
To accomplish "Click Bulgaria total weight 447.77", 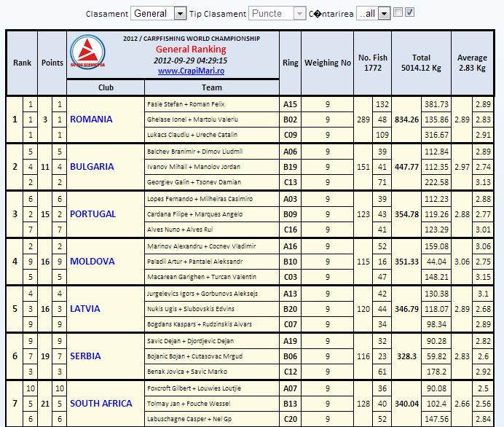I will tap(406, 167).
